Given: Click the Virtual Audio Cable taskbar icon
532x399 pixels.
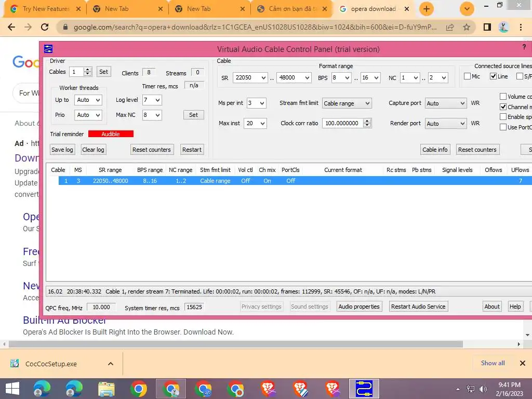Looking at the screenshot, I should 364,389.
